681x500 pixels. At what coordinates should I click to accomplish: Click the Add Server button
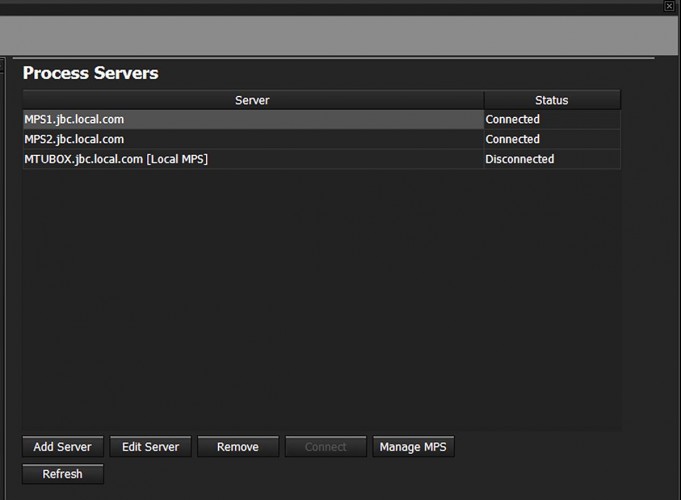point(63,447)
